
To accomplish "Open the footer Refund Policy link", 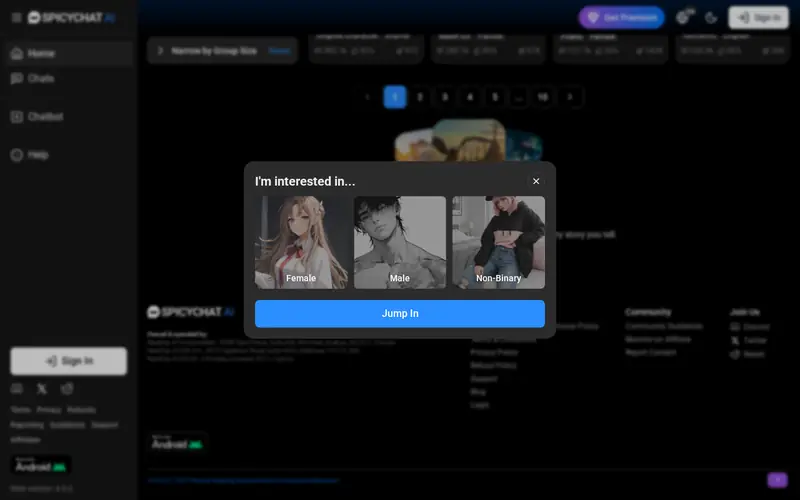I will [x=493, y=365].
